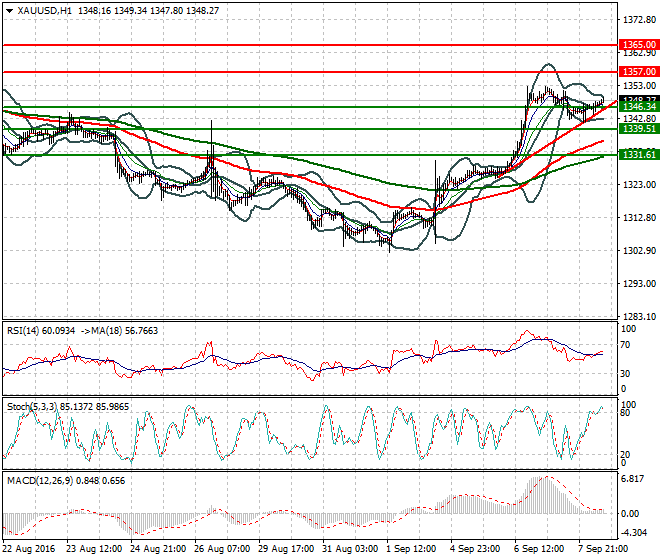Click the RSI(14) 60.0934 indicator label
The width and height of the screenshot is (660, 560).
pos(41,331)
